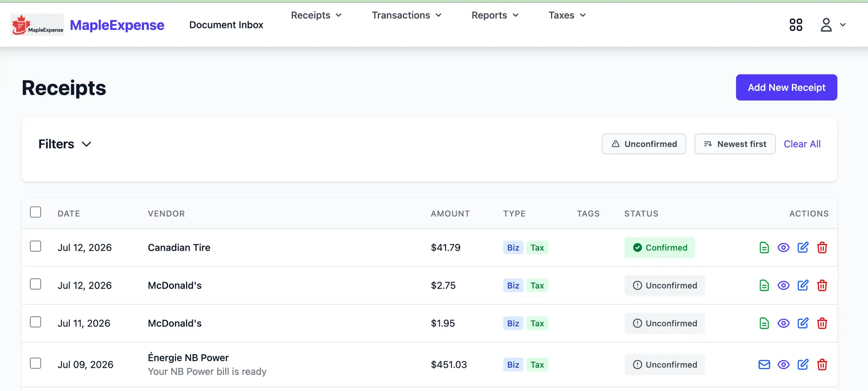Select the Canadian Tire receipt checkbox
868x391 pixels.
[36, 246]
